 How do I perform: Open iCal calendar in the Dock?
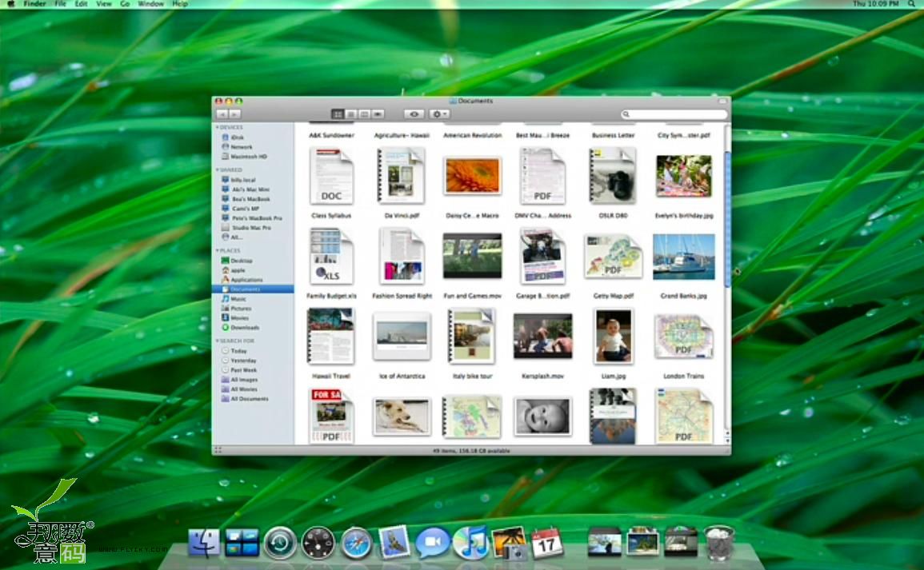547,543
